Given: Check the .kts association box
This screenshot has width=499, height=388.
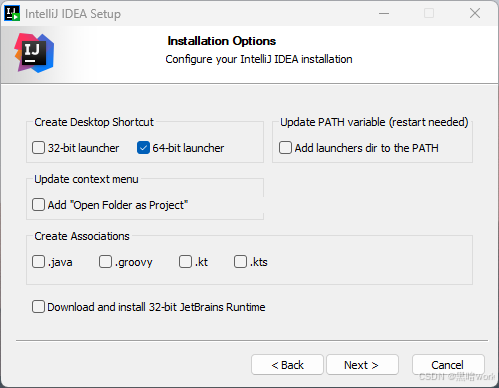Looking at the screenshot, I should tap(240, 262).
